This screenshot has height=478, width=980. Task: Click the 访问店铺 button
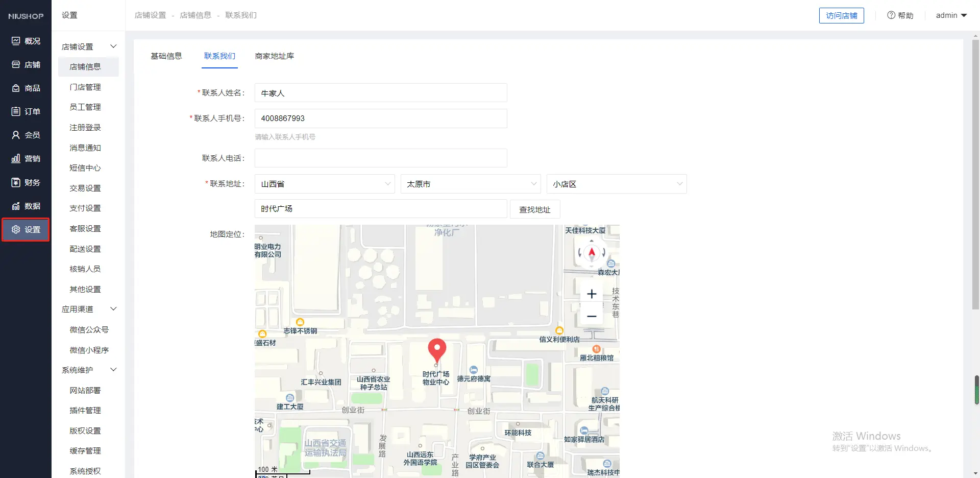coord(841,16)
